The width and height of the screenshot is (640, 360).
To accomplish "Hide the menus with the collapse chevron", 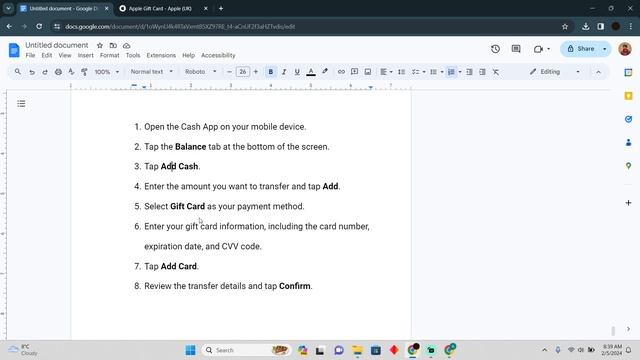I will 598,72.
